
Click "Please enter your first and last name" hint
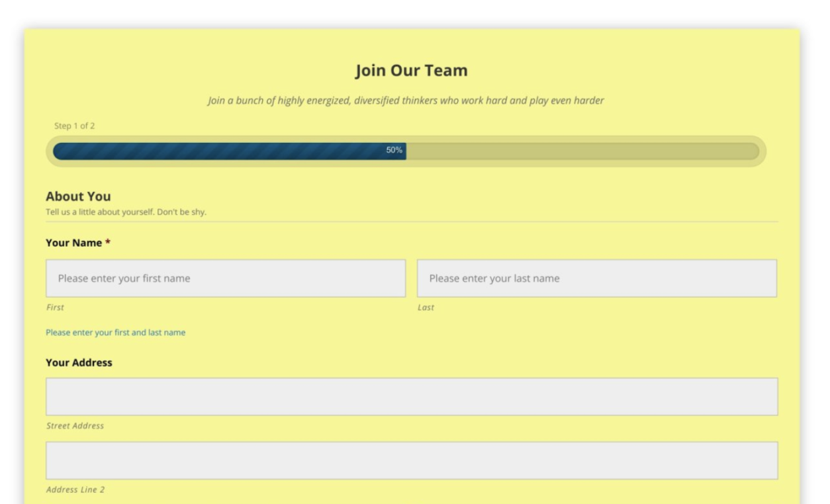pyautogui.click(x=115, y=333)
